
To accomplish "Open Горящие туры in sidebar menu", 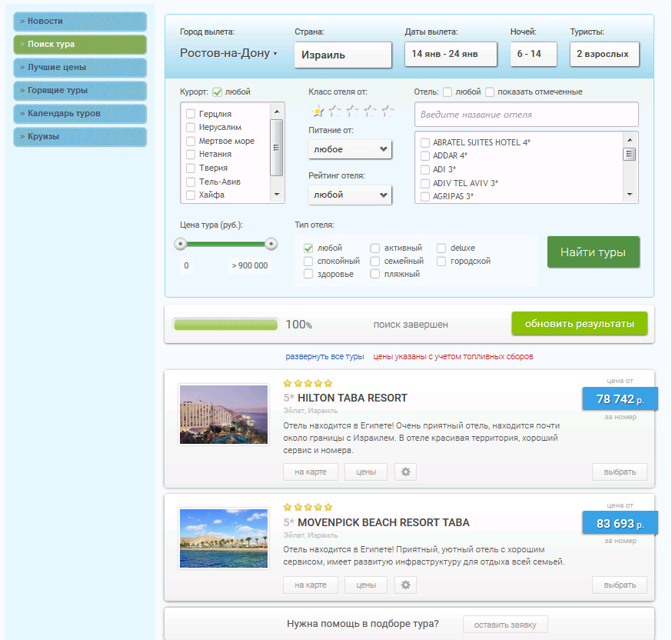I will pos(80,91).
